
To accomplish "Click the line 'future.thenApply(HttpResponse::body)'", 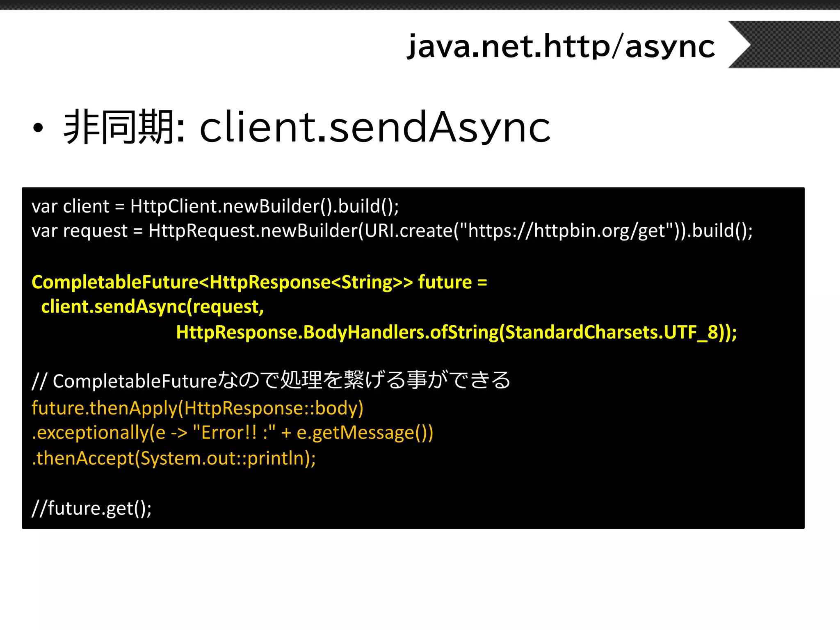I will (198, 408).
